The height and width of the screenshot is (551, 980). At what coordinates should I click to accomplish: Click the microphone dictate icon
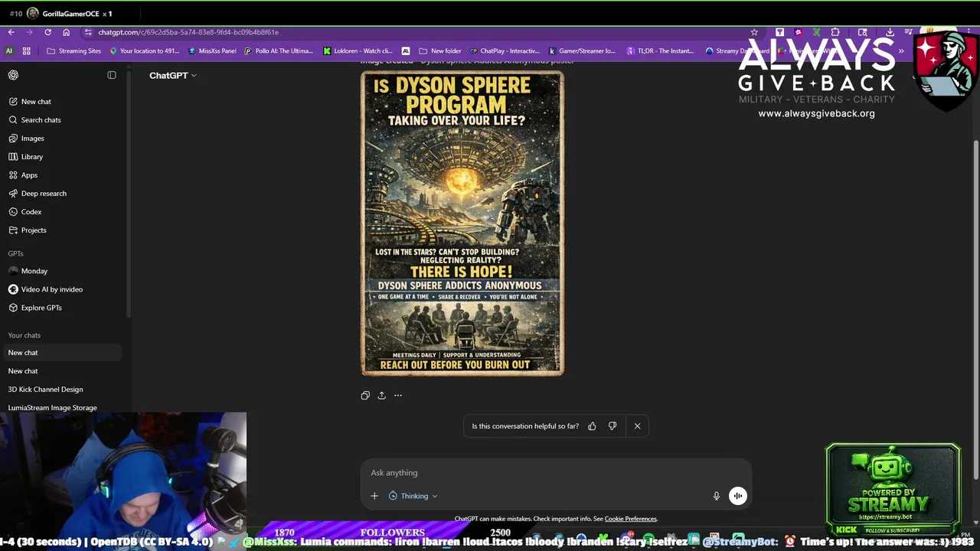pos(717,496)
